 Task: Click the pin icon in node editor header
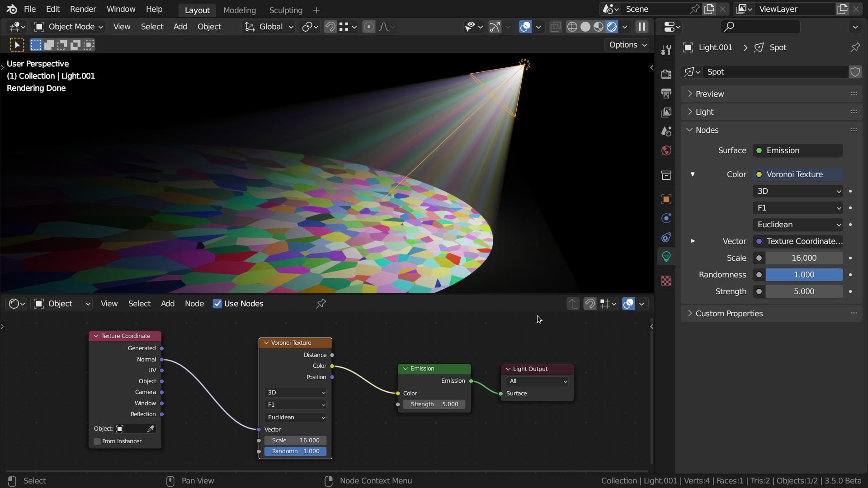(x=321, y=304)
